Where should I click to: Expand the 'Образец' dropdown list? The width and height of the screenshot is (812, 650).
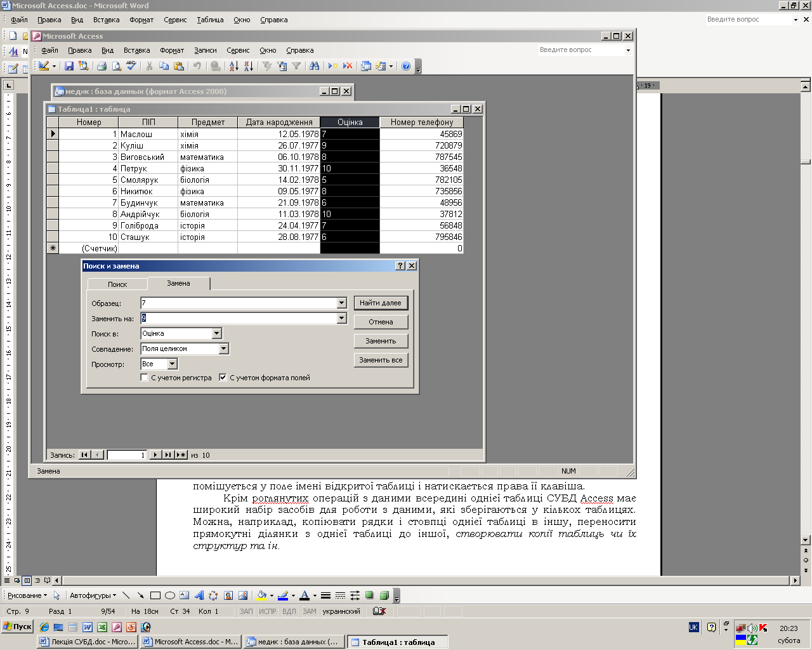341,303
